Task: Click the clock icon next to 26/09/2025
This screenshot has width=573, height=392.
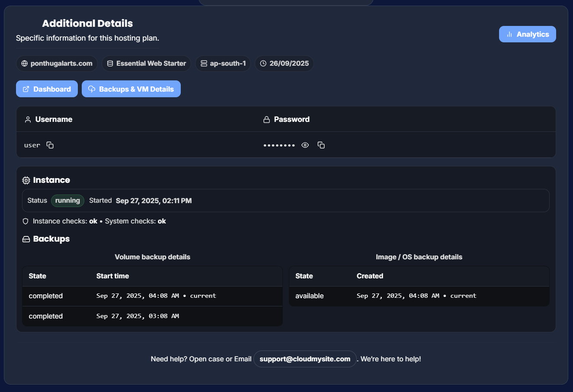Action: coord(263,63)
